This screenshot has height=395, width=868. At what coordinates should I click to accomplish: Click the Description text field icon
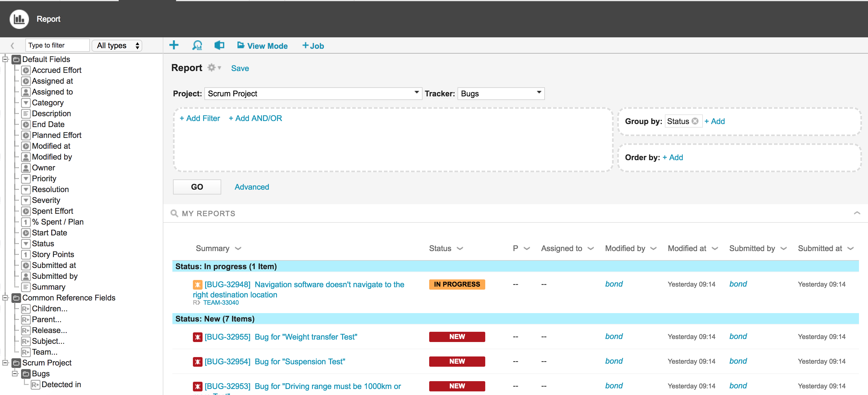tap(26, 114)
